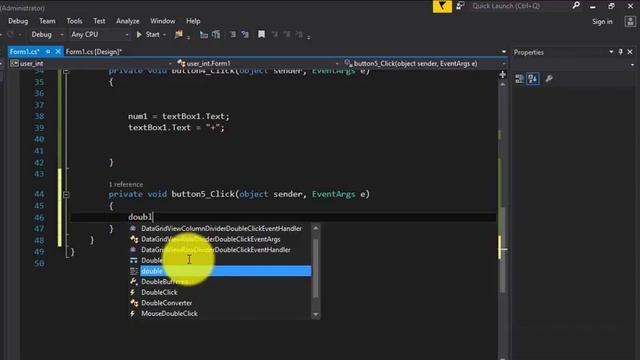
Task: Click the IntelliSense list scroll-up arrow
Action: tap(316, 228)
